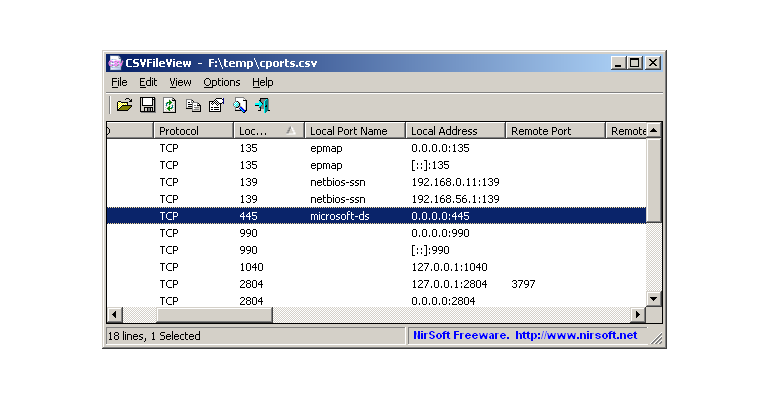The width and height of the screenshot is (770, 400).
Task: Click the Loc... column header with sort arrow
Action: [269, 131]
